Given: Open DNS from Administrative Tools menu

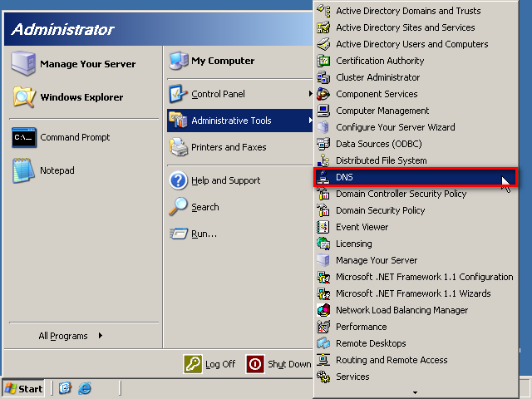Looking at the screenshot, I should pos(416,177).
